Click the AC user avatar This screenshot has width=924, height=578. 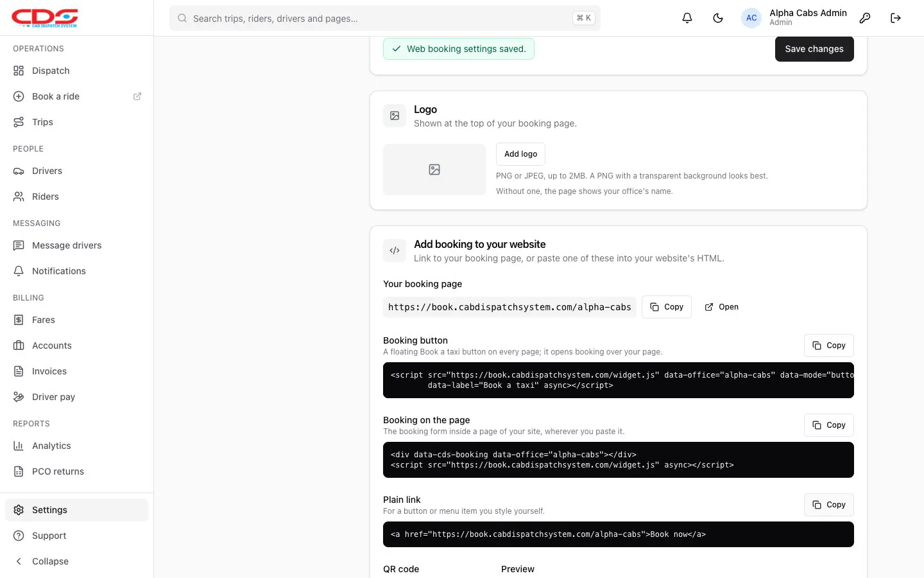(x=751, y=18)
